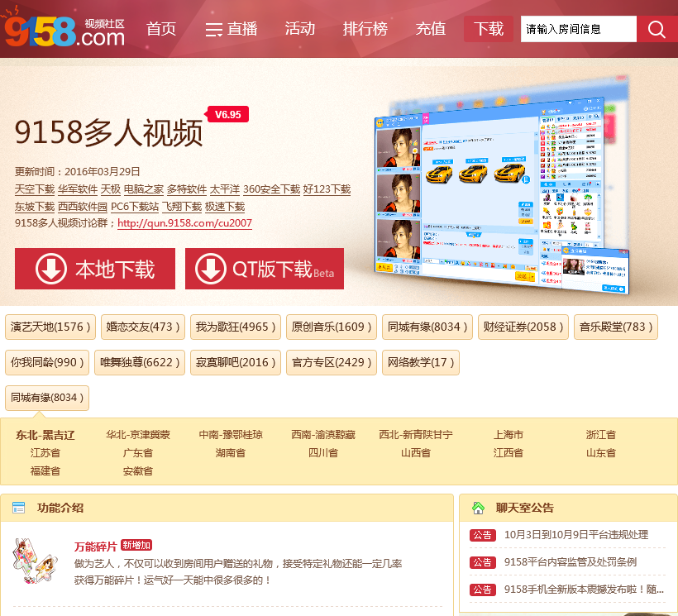Click the 本地下载 button

[x=95, y=269]
